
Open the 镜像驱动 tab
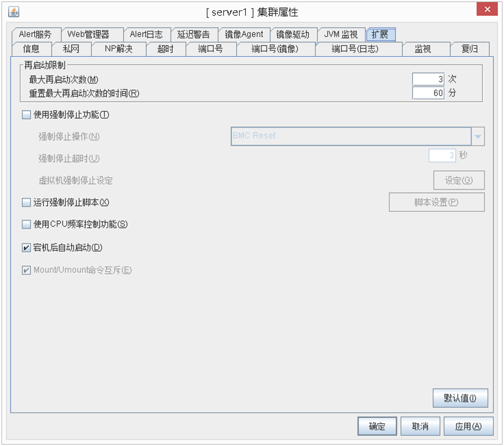[x=293, y=34]
